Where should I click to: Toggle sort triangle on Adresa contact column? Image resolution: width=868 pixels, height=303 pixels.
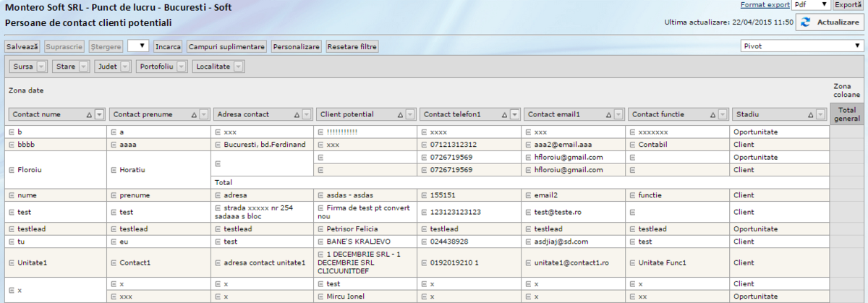296,114
